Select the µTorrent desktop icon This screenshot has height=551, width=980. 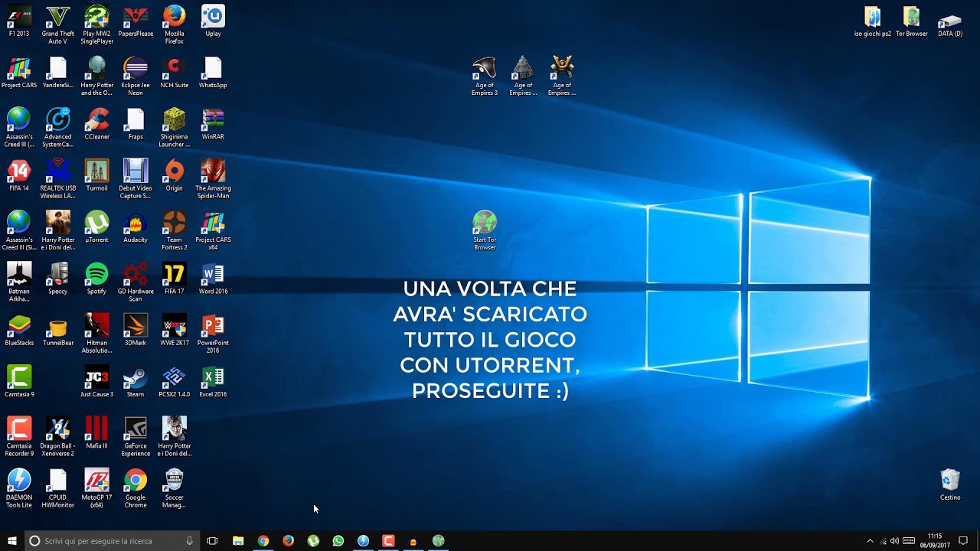click(x=96, y=227)
